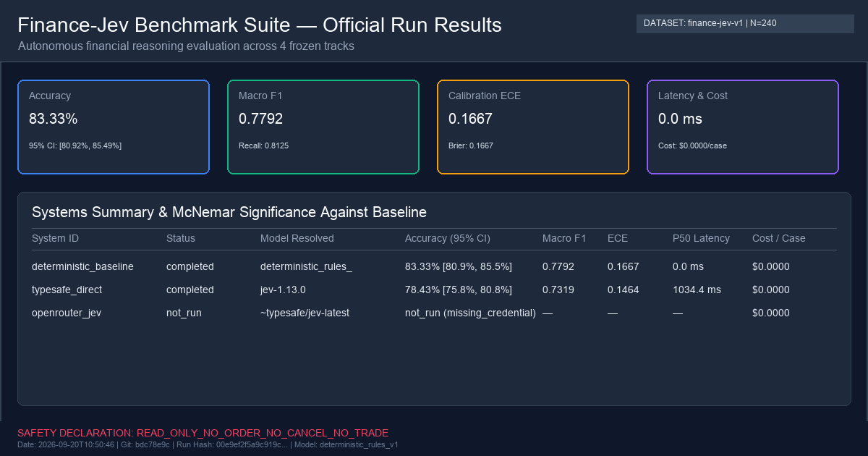Click the Macro F1 column header

click(564, 238)
